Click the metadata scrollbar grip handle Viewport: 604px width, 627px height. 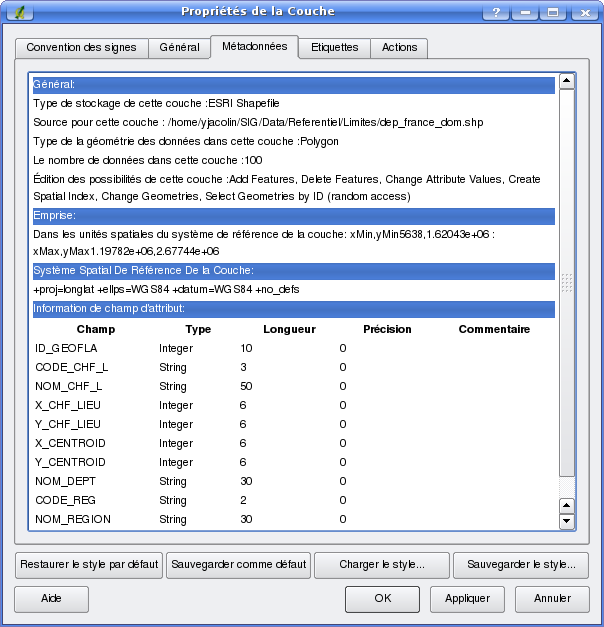[x=567, y=284]
